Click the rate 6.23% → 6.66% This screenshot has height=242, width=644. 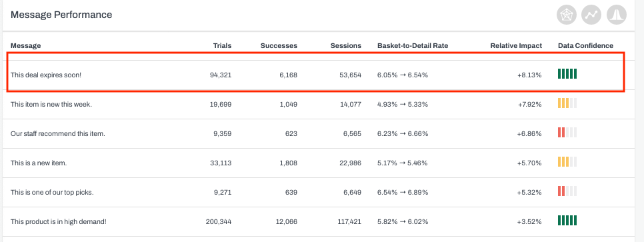click(403, 134)
